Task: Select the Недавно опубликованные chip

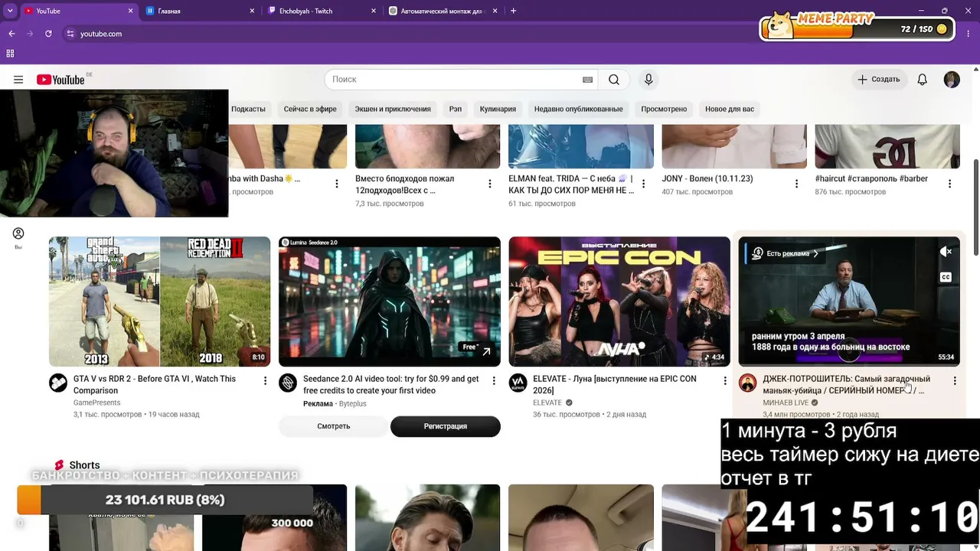Action: click(x=578, y=109)
